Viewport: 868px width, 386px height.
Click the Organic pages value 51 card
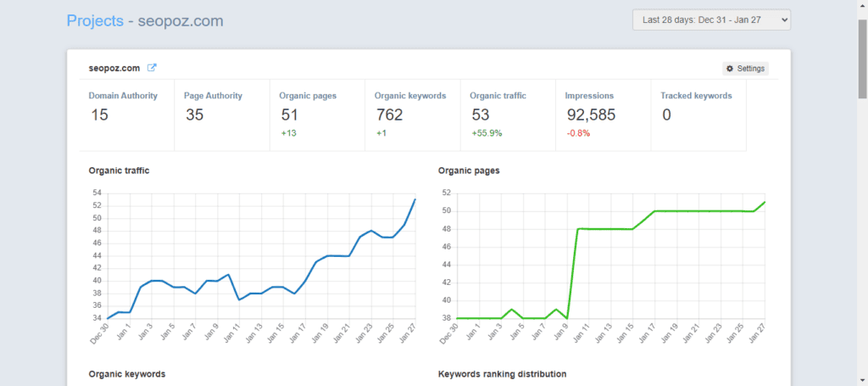click(x=316, y=115)
